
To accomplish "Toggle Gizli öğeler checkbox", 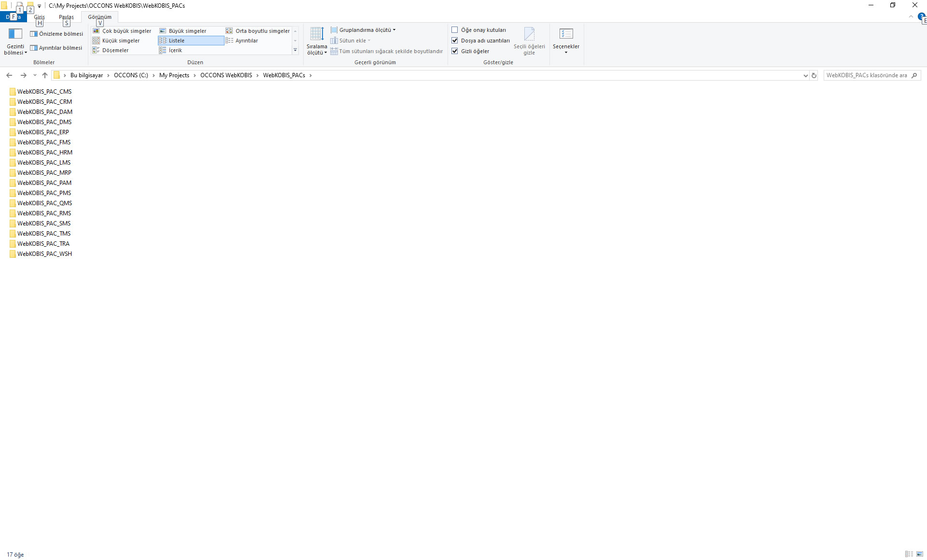I will click(454, 51).
